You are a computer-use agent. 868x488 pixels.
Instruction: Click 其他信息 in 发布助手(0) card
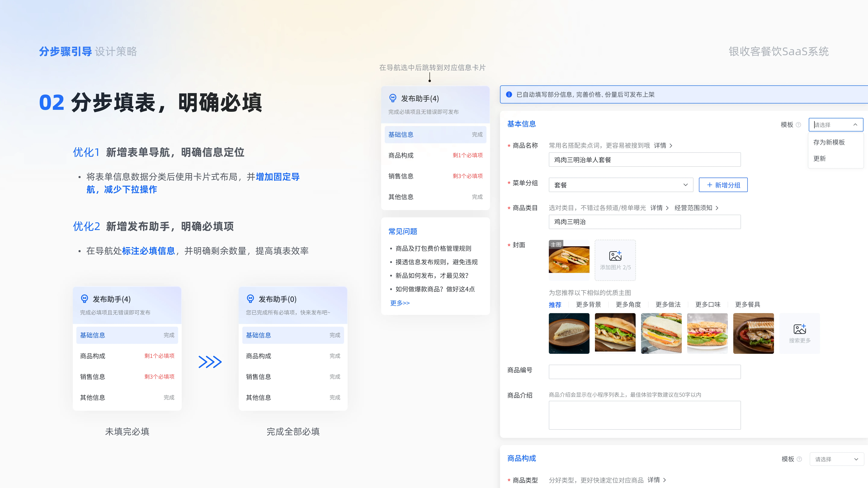coord(293,398)
